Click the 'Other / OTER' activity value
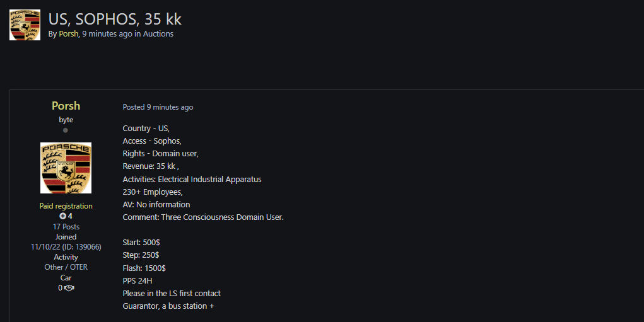Screen dimensions: 644x322 [x=66, y=267]
